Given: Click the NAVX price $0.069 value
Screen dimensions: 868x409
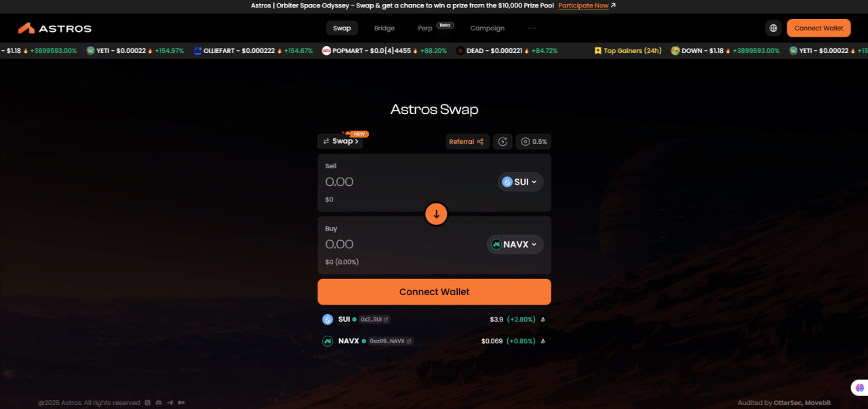Looking at the screenshot, I should pyautogui.click(x=492, y=341).
